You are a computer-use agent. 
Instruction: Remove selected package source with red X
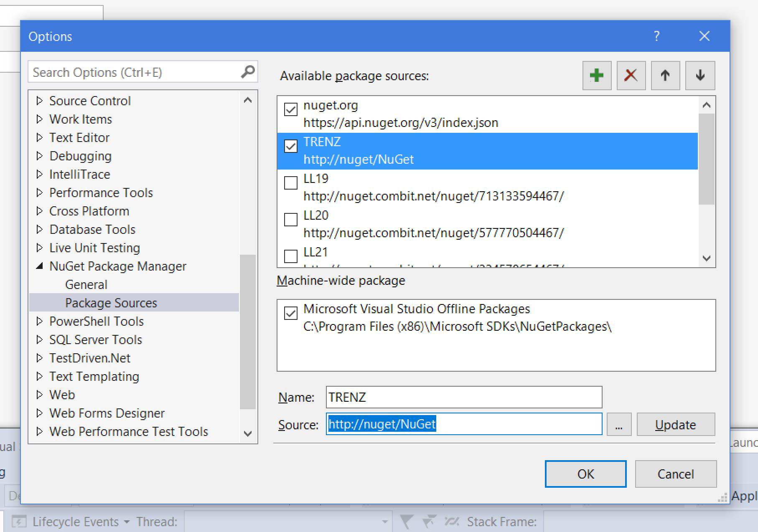coord(631,76)
